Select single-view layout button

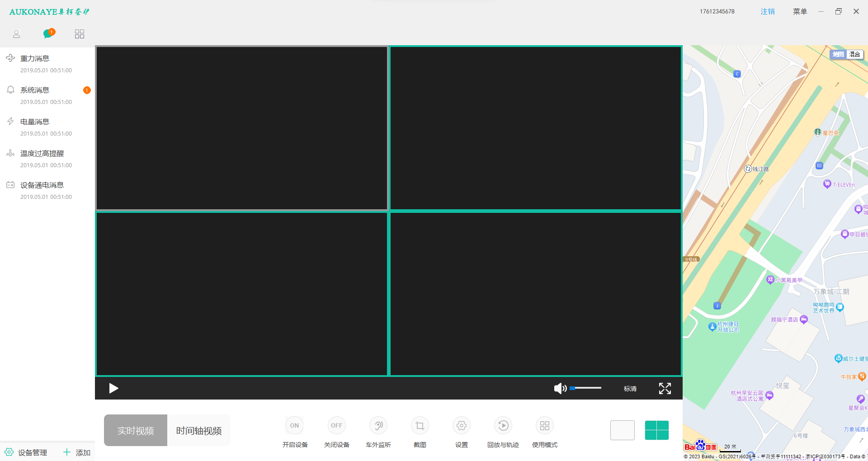pyautogui.click(x=623, y=430)
